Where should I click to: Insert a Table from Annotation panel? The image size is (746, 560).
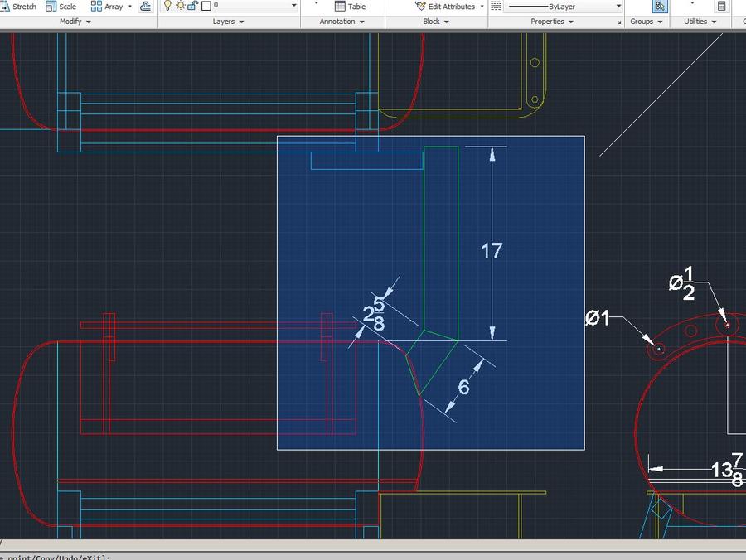[349, 6]
